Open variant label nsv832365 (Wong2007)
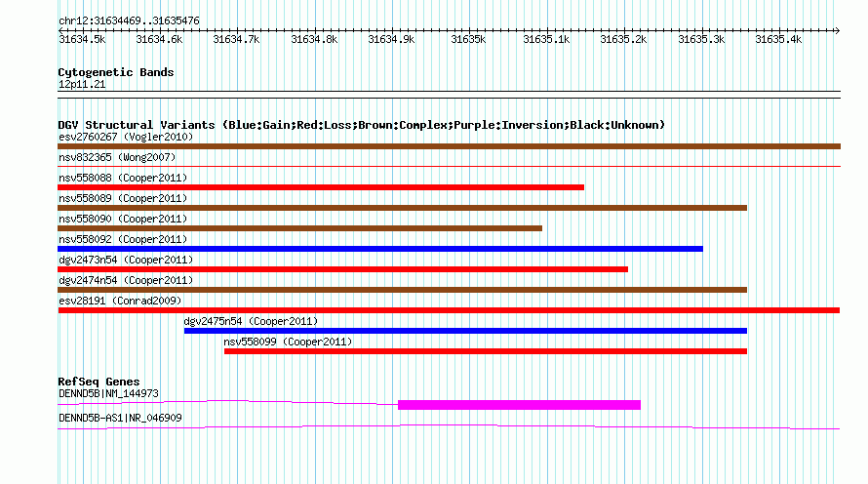868x484 pixels. coord(117,157)
